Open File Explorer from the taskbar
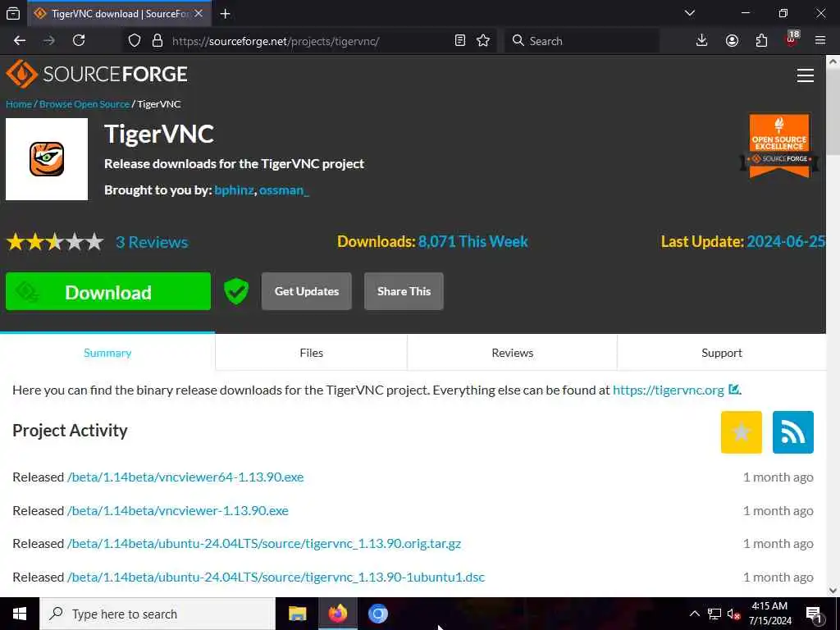Screen dimensions: 840x630 [297, 614]
